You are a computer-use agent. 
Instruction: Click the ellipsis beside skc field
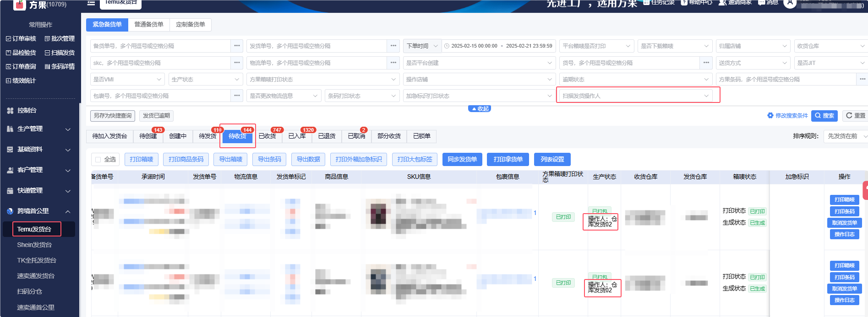coord(237,63)
